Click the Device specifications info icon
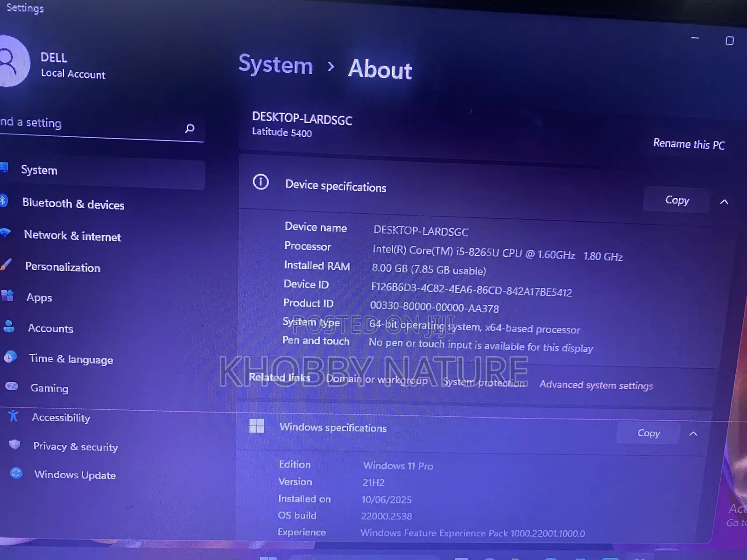The height and width of the screenshot is (560, 747). [x=261, y=182]
